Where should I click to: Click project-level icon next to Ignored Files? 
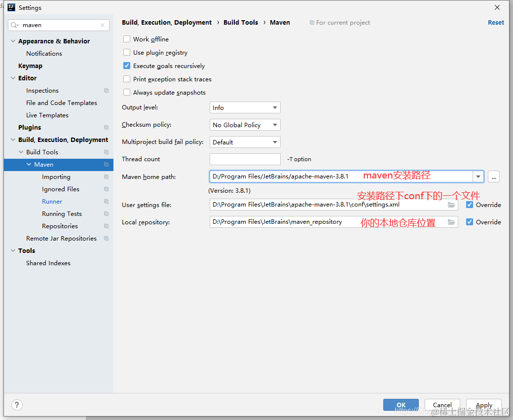pyautogui.click(x=107, y=189)
